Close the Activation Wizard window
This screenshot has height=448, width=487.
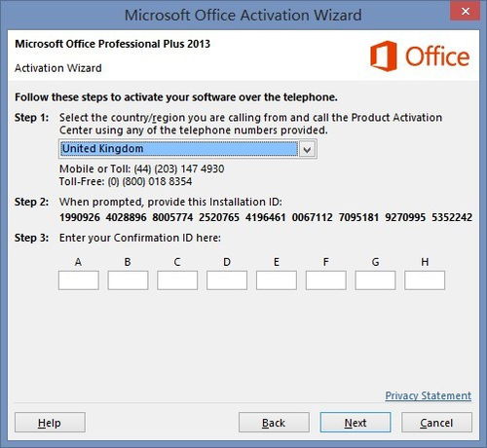click(466, 12)
